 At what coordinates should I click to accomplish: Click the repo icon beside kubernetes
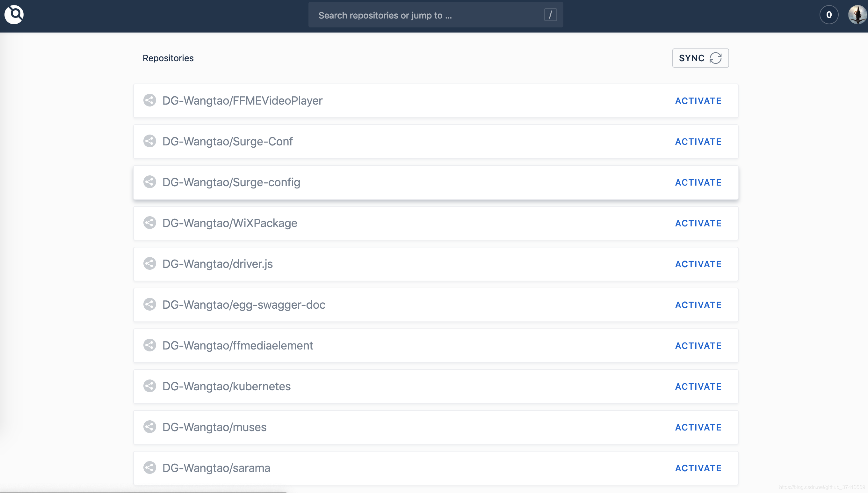pyautogui.click(x=149, y=386)
